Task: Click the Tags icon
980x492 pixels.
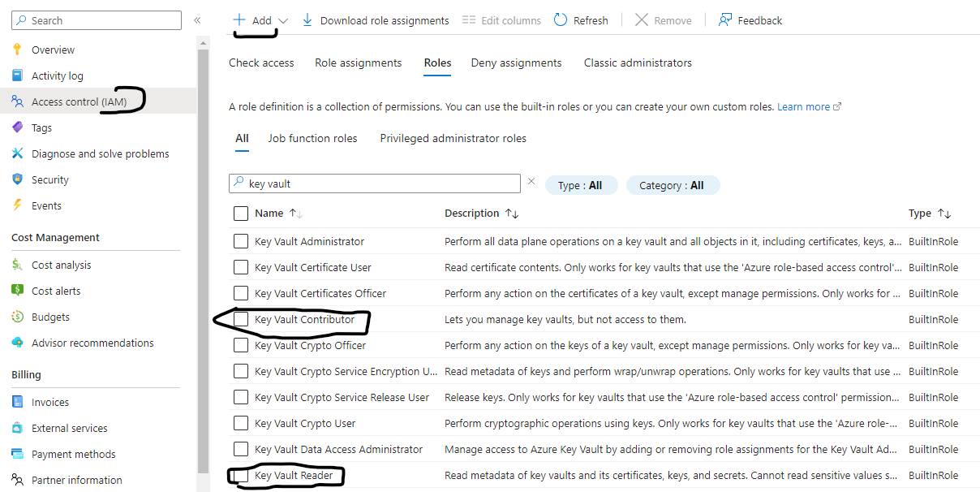Action: (17, 127)
